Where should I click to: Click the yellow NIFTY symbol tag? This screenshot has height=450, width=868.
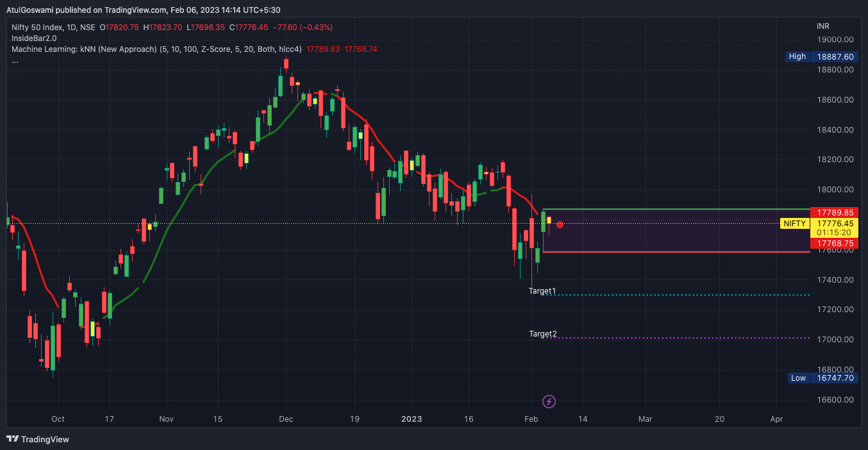coord(795,223)
